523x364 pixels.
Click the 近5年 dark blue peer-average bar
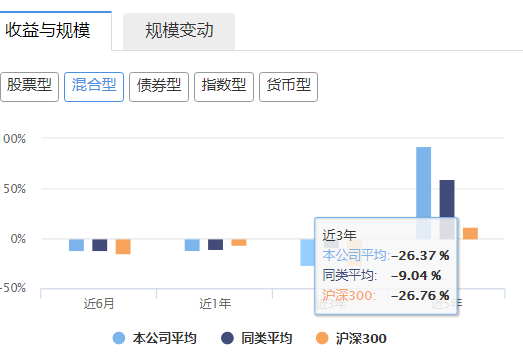coord(447,199)
